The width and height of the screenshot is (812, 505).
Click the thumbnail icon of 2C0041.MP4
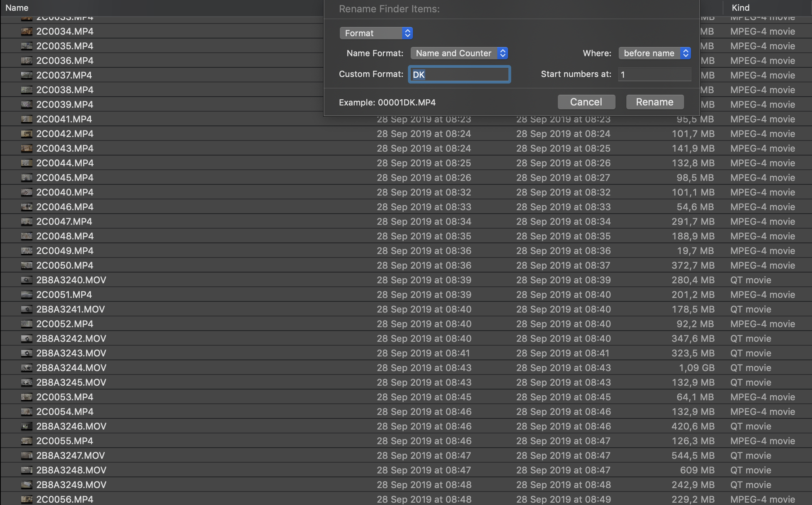pyautogui.click(x=27, y=119)
